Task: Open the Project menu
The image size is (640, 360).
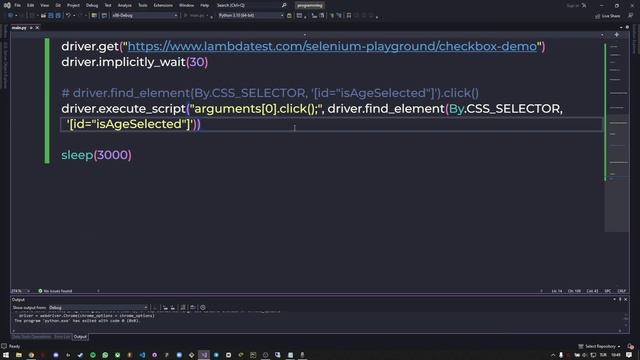Action: click(73, 5)
